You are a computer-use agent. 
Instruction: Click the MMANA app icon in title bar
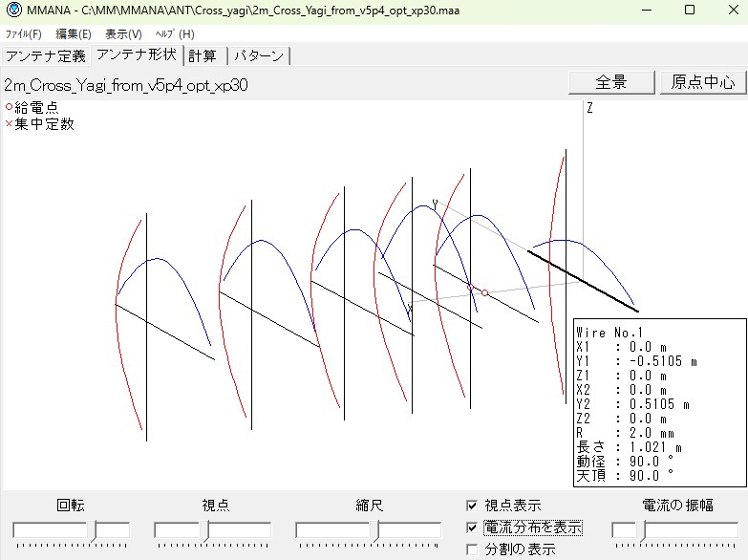[11, 10]
